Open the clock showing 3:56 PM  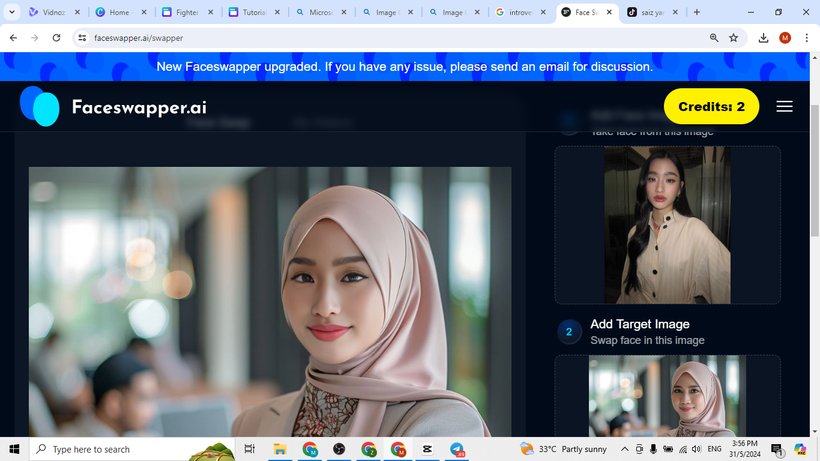(745, 449)
